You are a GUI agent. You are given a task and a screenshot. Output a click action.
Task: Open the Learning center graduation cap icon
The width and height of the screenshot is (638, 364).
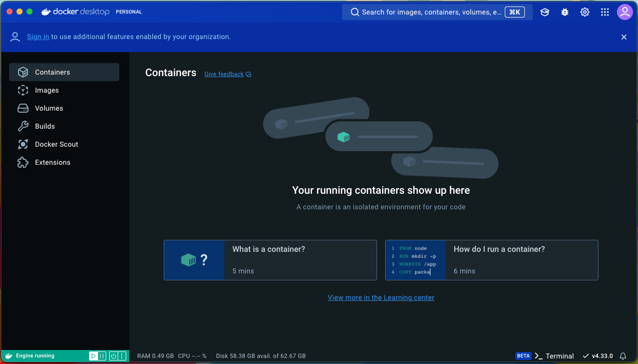point(545,12)
